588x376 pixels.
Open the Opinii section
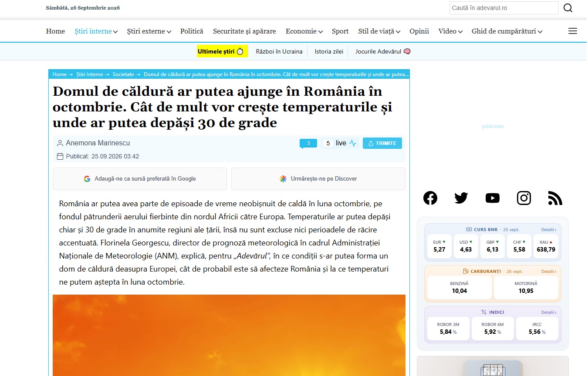[x=419, y=31]
